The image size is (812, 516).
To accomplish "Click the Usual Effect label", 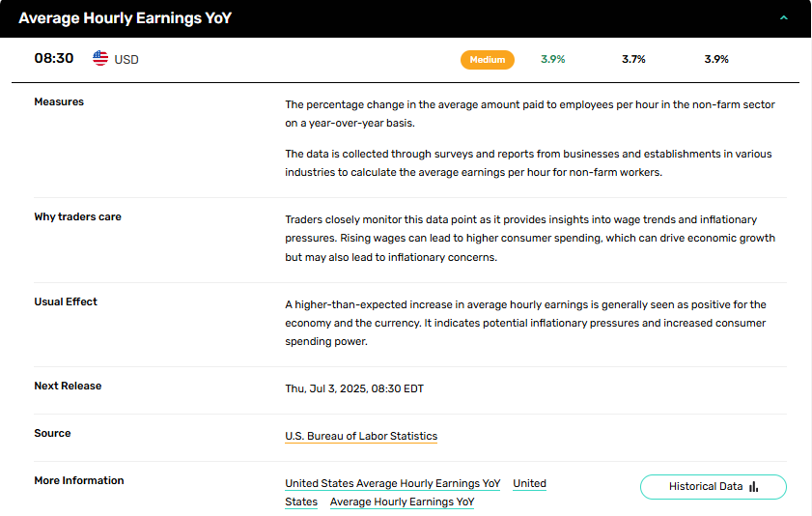I will (x=66, y=301).
